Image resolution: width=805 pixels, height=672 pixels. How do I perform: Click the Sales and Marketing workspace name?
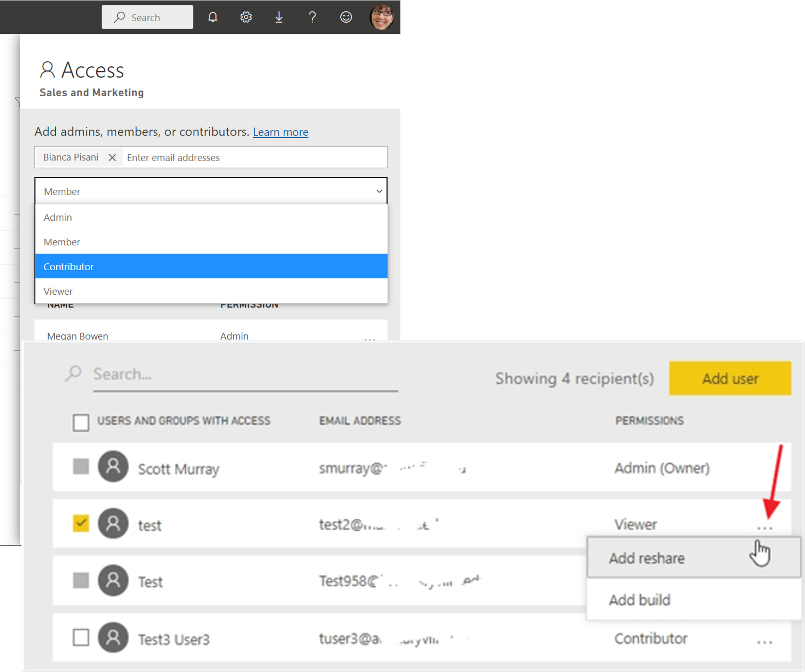(92, 92)
